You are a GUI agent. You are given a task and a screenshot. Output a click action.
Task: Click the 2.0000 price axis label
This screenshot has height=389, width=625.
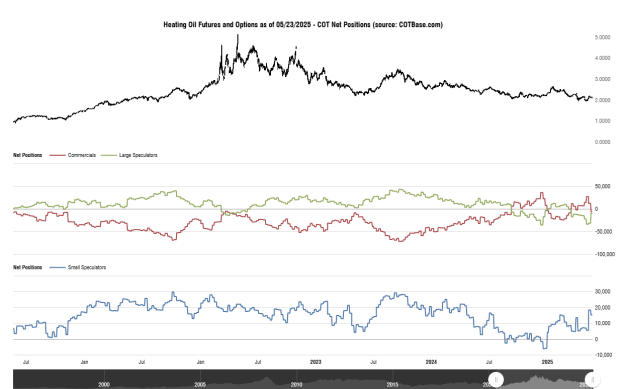(x=602, y=100)
